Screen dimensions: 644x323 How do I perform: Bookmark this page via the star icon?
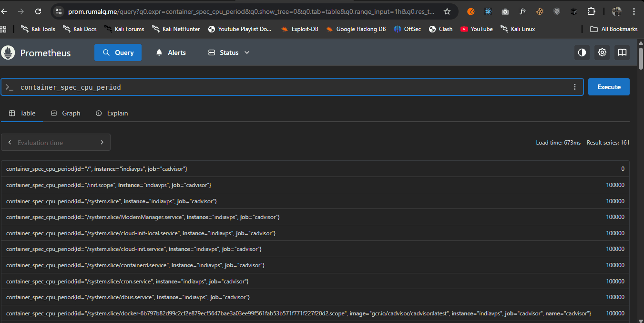(x=447, y=11)
